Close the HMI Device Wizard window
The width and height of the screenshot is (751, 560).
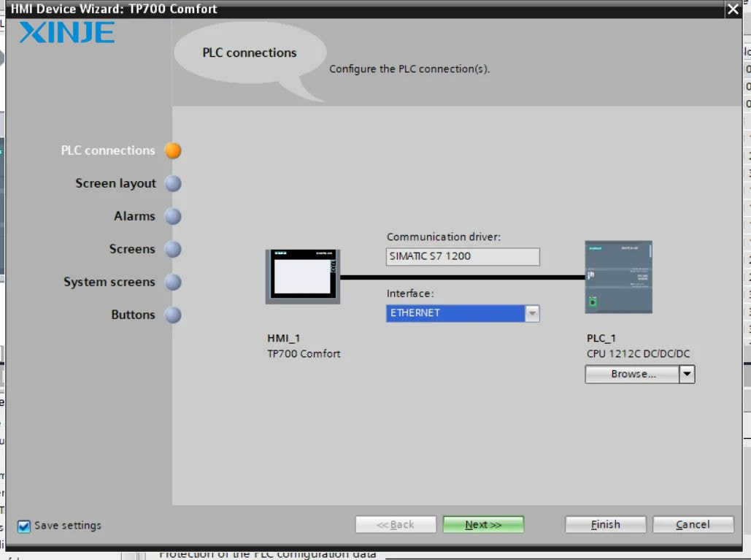733,9
